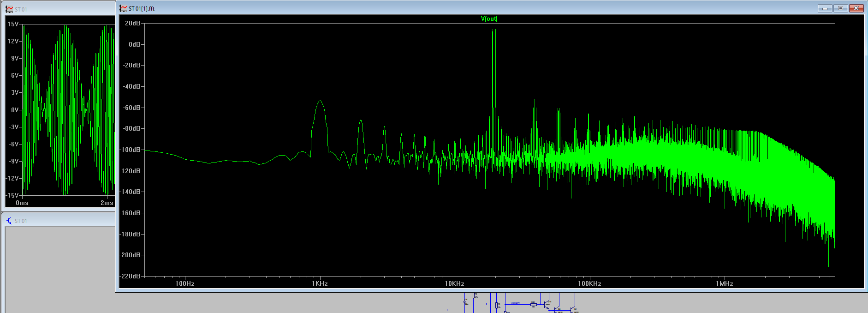This screenshot has width=868, height=313.
Task: Click the ST01 waveform window's title icon
Action: coord(9,9)
